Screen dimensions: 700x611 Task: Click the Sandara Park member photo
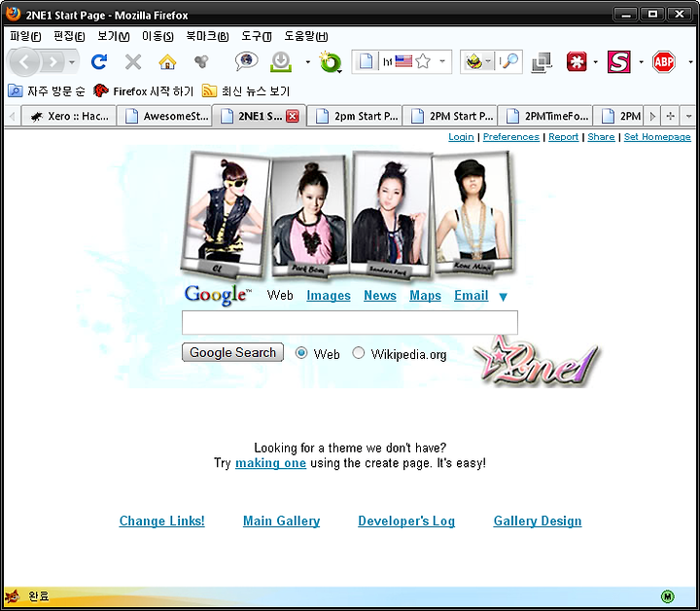coord(390,214)
